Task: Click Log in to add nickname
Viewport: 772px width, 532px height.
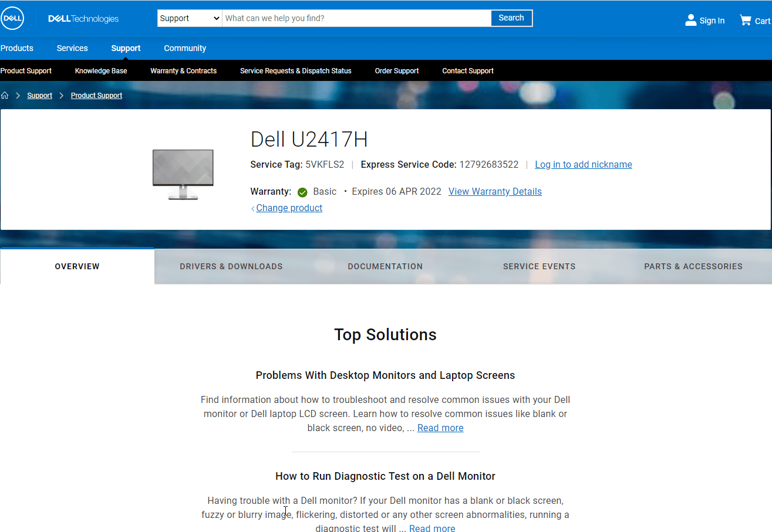Action: (584, 165)
